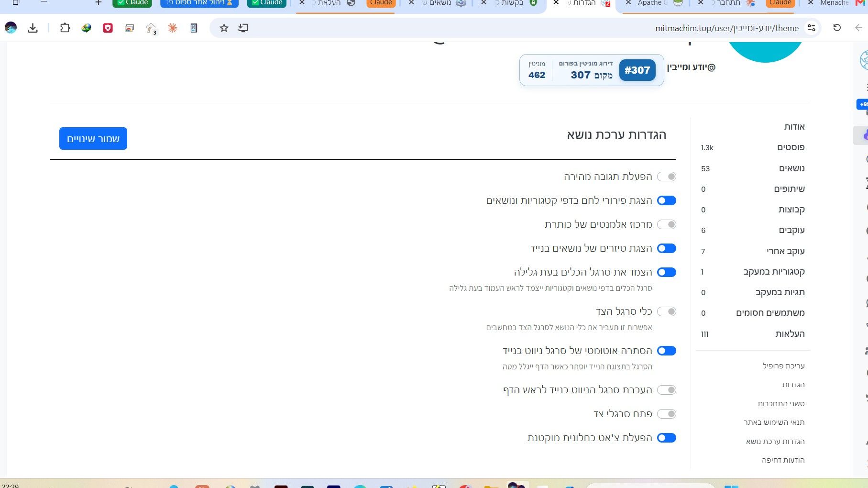
Task: Open the אודות profile section
Action: tap(794, 127)
